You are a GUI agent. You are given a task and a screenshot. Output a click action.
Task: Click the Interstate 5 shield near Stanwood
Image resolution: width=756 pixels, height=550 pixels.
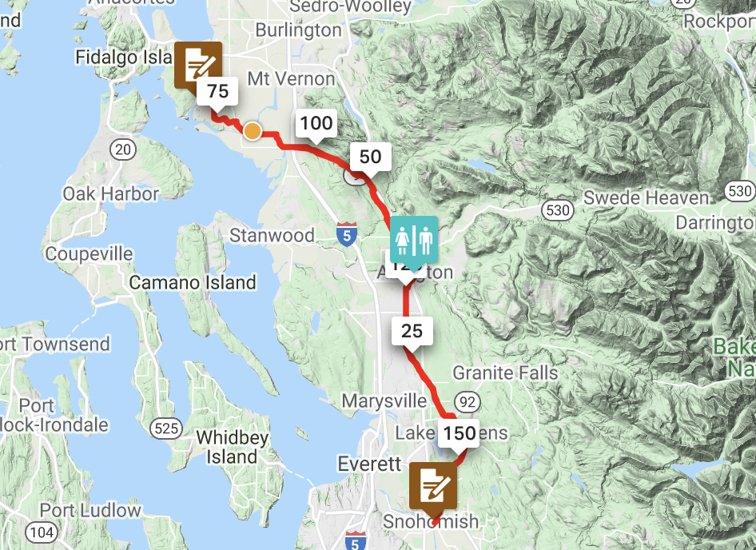pyautogui.click(x=347, y=234)
